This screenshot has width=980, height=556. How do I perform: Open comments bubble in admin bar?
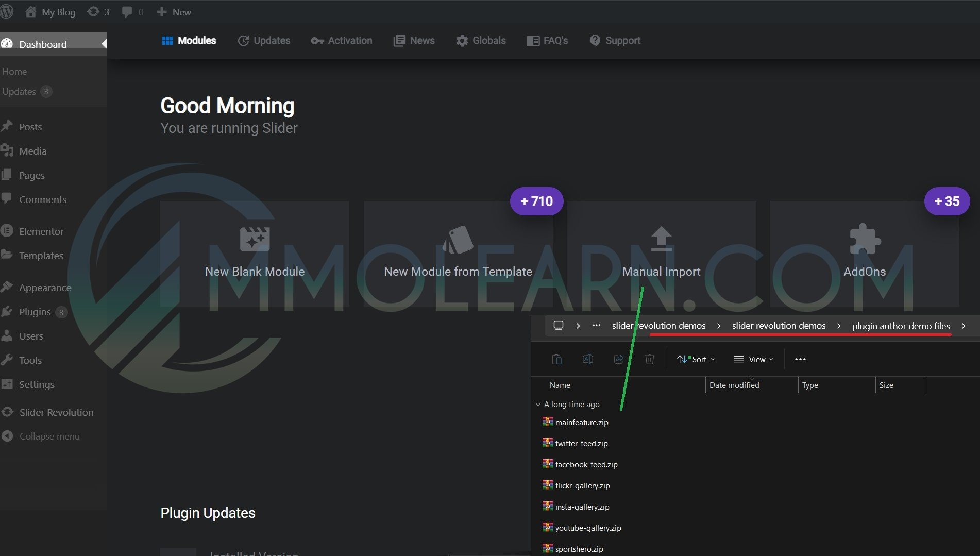coord(132,12)
